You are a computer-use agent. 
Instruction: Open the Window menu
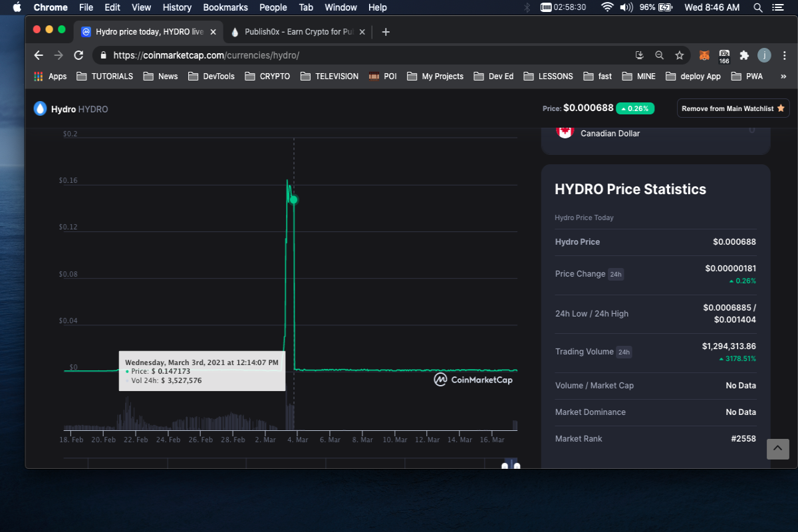340,7
